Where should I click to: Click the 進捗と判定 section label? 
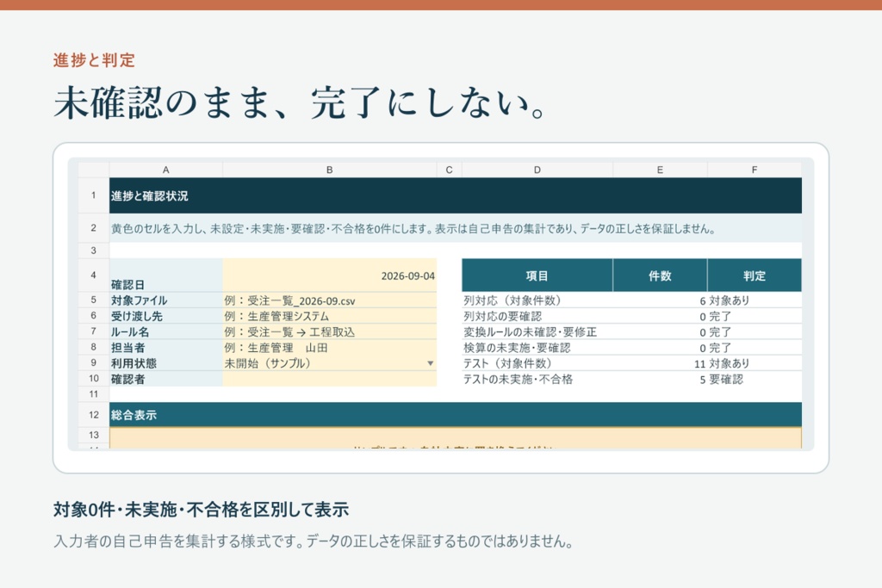(94, 59)
